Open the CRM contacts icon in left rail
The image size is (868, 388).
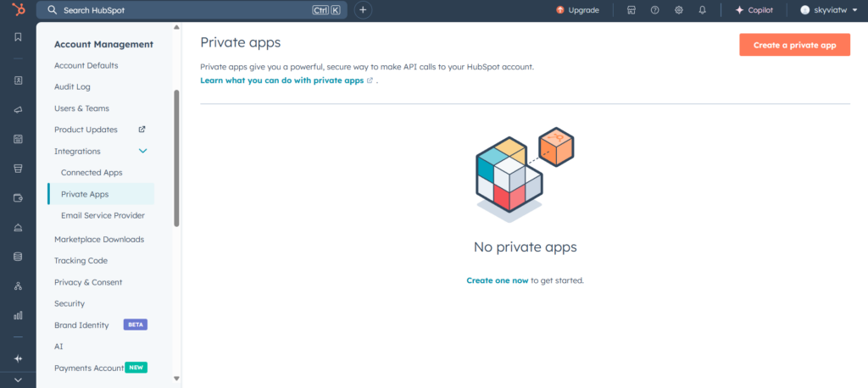pyautogui.click(x=18, y=80)
